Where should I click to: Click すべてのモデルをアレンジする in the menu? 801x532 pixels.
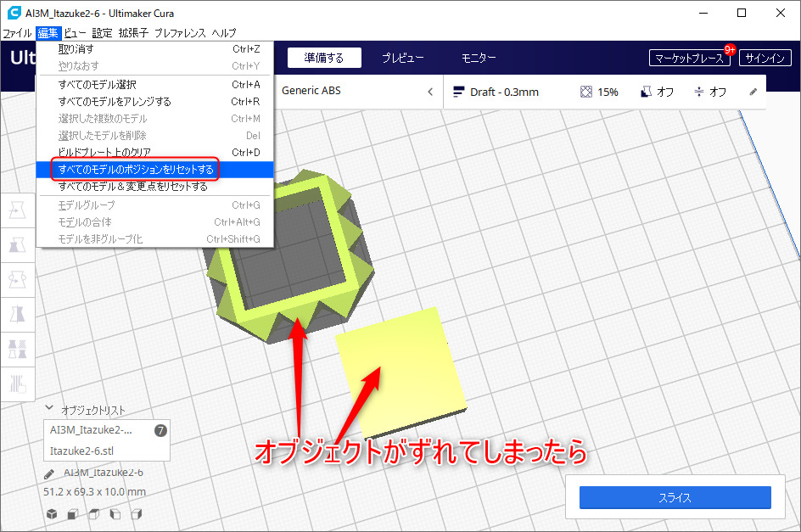tap(115, 102)
